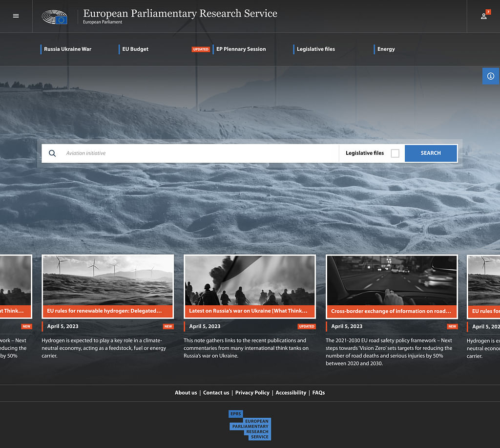Open Legislative files navigation item
Screen dimensions: 500x448
click(315, 49)
